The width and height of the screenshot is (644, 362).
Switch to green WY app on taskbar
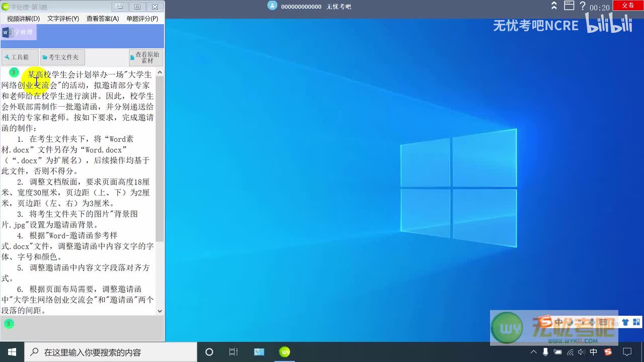[284, 352]
